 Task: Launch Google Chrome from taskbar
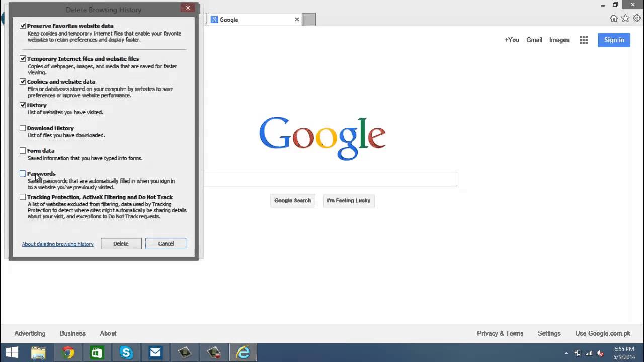[68, 353]
